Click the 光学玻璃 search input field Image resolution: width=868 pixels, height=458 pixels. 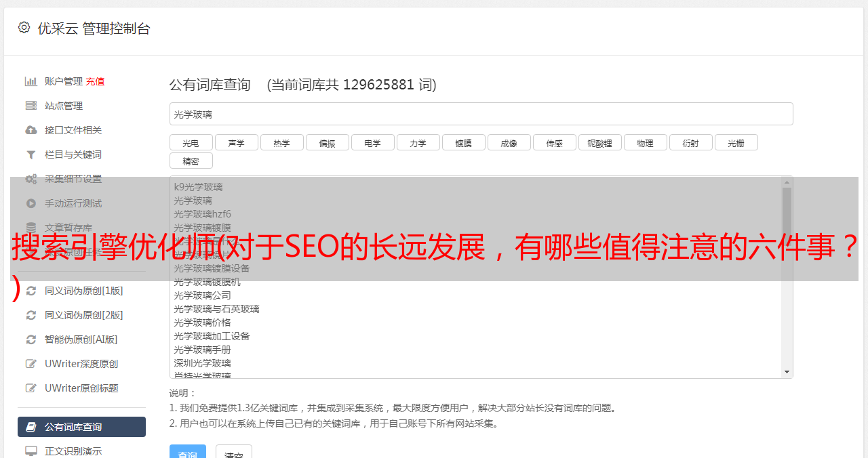pos(481,114)
